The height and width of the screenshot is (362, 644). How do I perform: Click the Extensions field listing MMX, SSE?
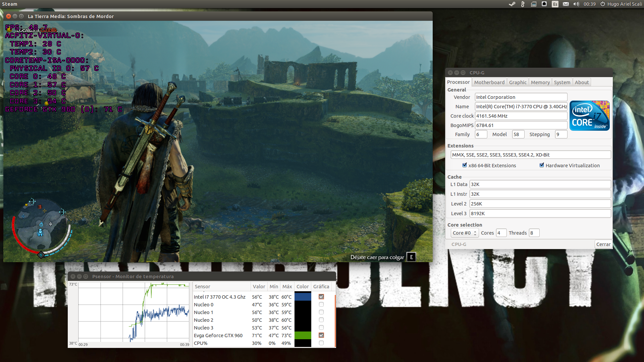coord(531,155)
